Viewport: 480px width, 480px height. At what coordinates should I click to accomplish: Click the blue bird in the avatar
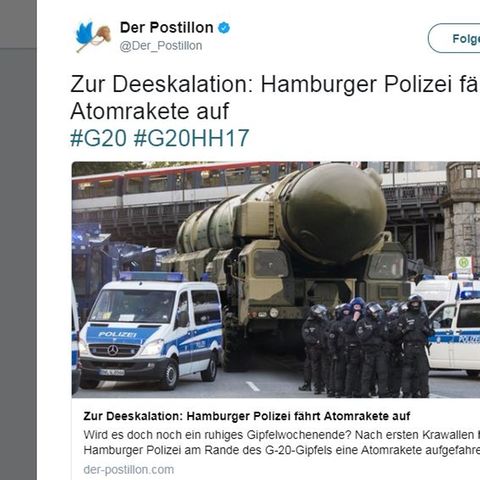84,34
